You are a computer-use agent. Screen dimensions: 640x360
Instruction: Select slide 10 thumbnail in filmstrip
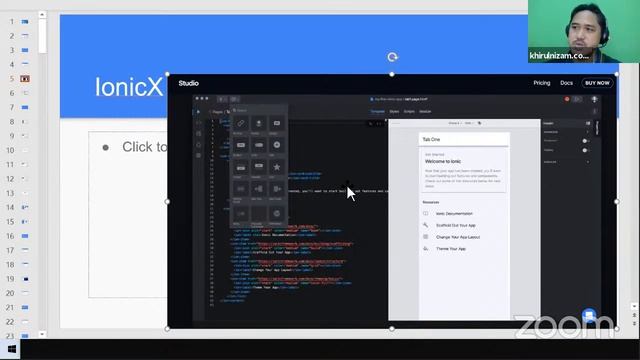pyautogui.click(x=25, y=150)
